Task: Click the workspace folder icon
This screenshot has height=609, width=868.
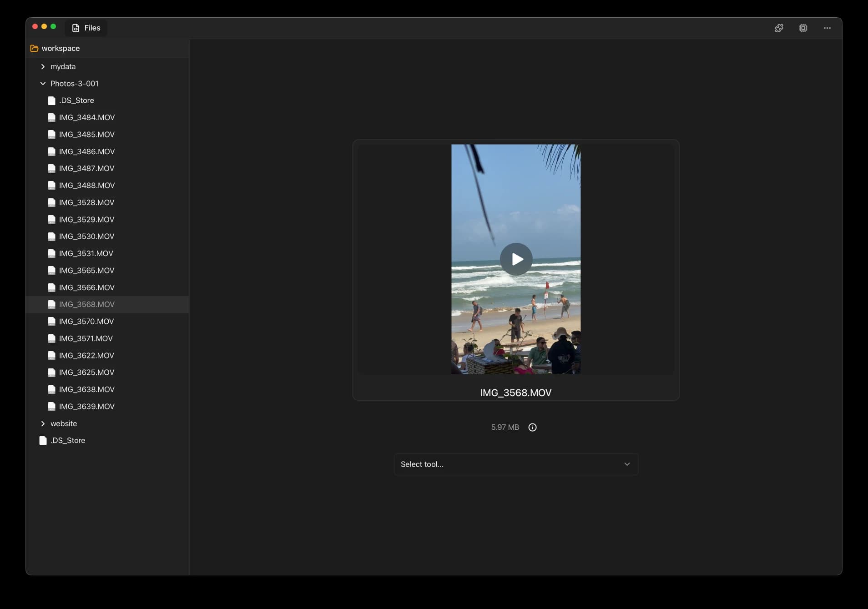Action: (34, 48)
